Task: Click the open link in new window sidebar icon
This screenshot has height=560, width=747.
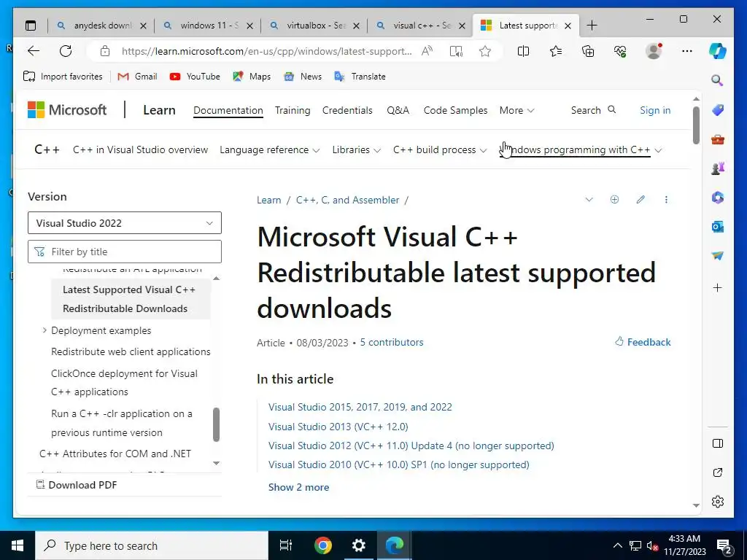Action: coord(718,472)
